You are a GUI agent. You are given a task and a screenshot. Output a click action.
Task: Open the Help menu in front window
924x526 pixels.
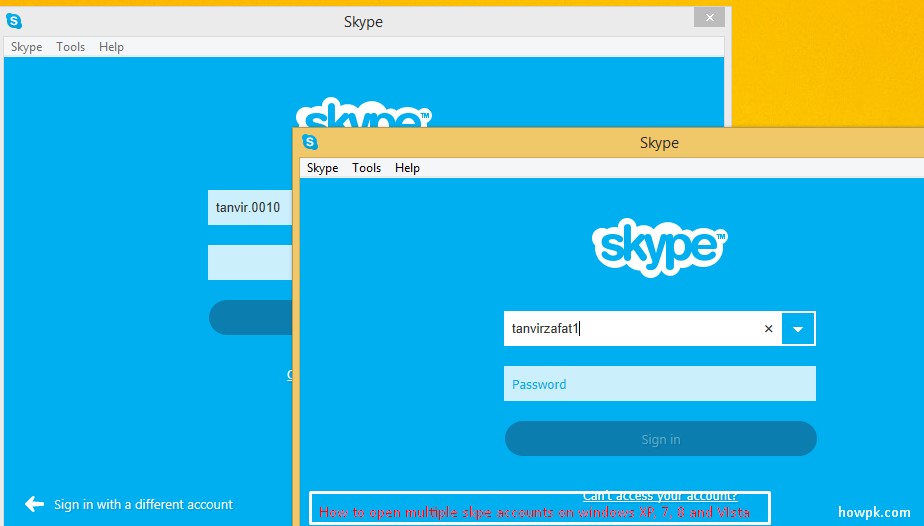pyautogui.click(x=407, y=168)
